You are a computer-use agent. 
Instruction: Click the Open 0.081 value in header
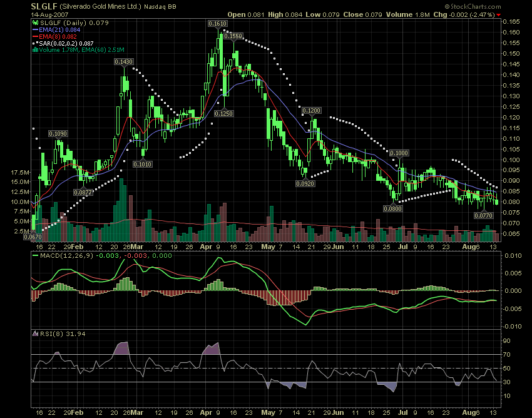245,14
